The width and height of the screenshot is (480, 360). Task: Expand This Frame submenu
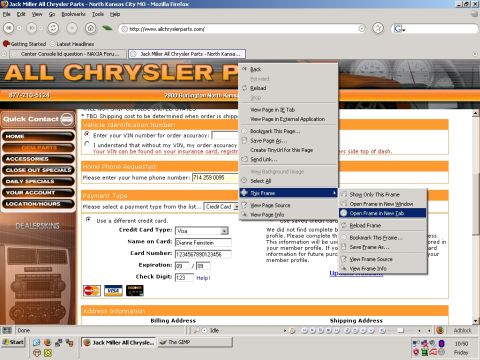(288, 193)
